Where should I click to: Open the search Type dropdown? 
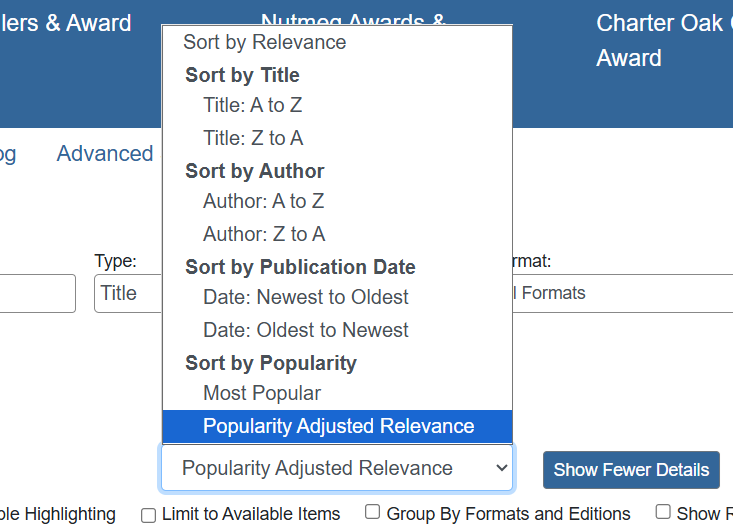[127, 293]
